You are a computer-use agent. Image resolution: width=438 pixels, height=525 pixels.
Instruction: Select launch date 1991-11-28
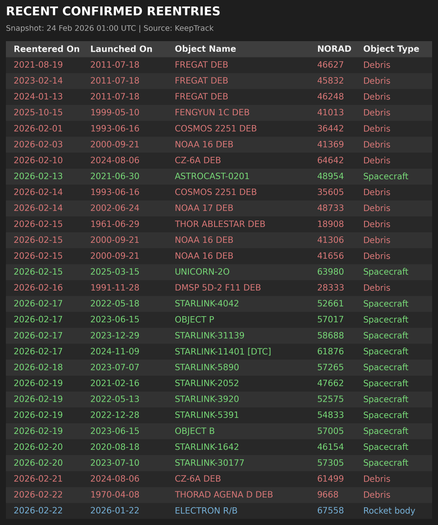pos(115,288)
